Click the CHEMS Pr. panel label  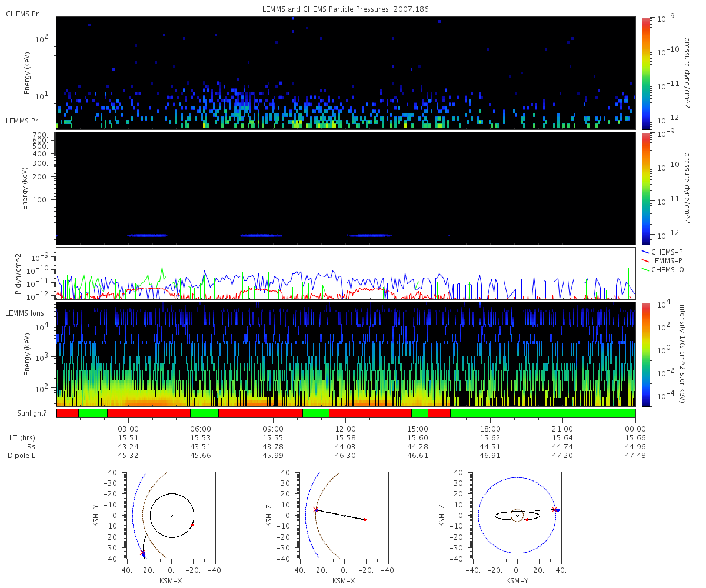[23, 14]
